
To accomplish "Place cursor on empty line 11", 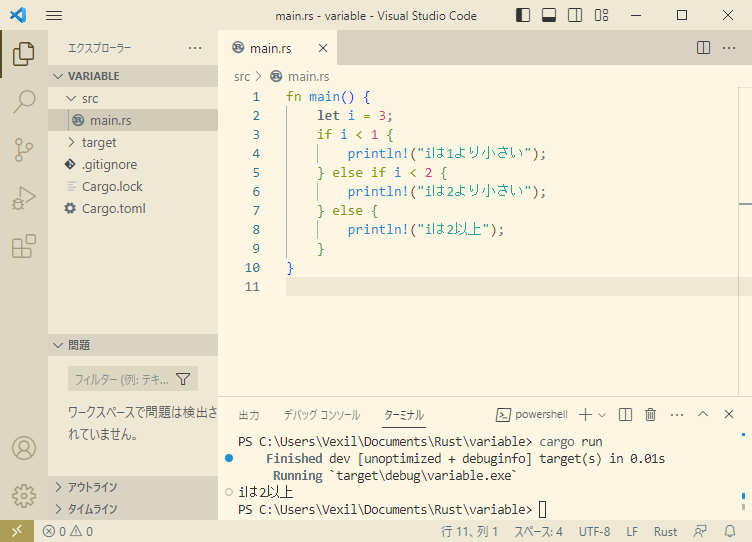I will [511, 287].
